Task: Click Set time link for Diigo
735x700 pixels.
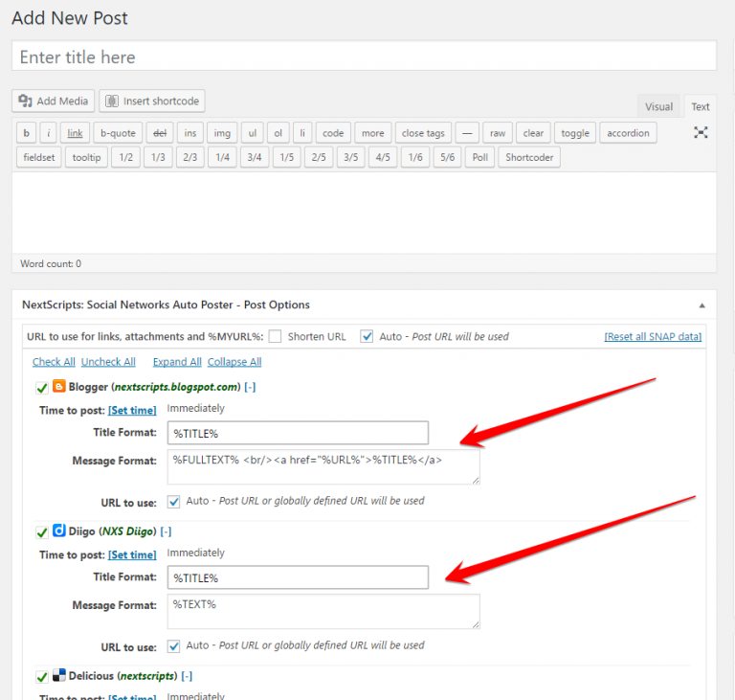Action: tap(132, 554)
